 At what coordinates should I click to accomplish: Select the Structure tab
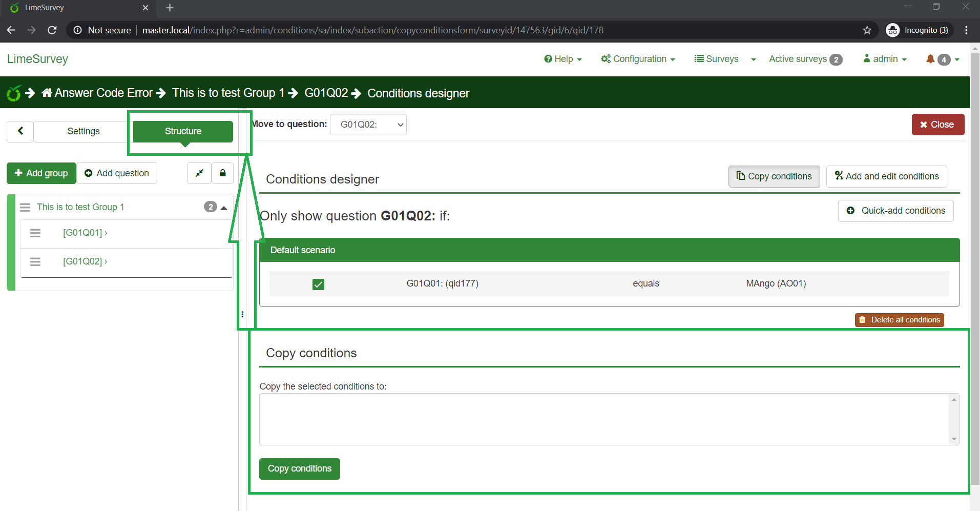(x=183, y=131)
